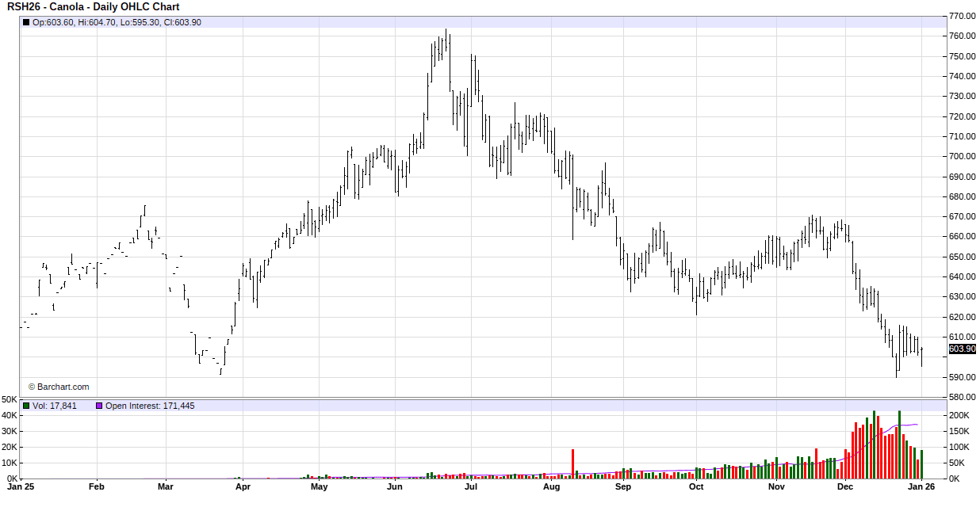Select the Jan 25 axis label

tap(21, 487)
